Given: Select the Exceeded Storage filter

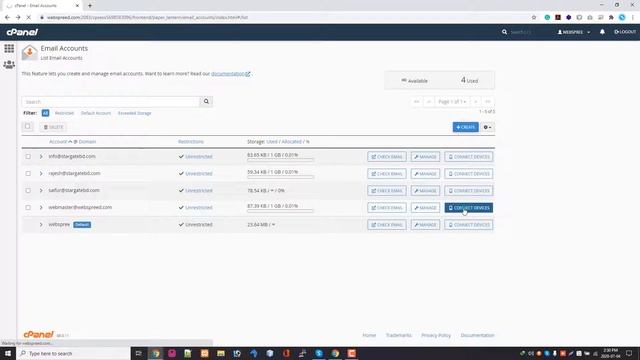Looking at the screenshot, I should pyautogui.click(x=135, y=113).
